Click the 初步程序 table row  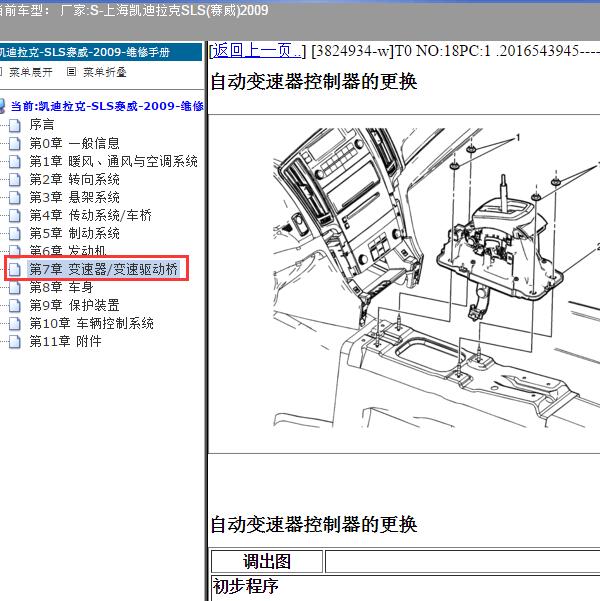[x=406, y=586]
